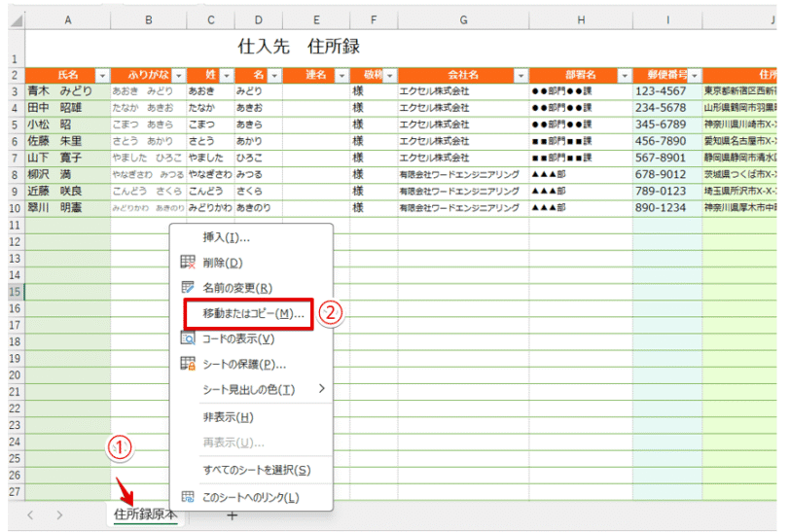
Task: Select row 15 header
Action: point(16,291)
